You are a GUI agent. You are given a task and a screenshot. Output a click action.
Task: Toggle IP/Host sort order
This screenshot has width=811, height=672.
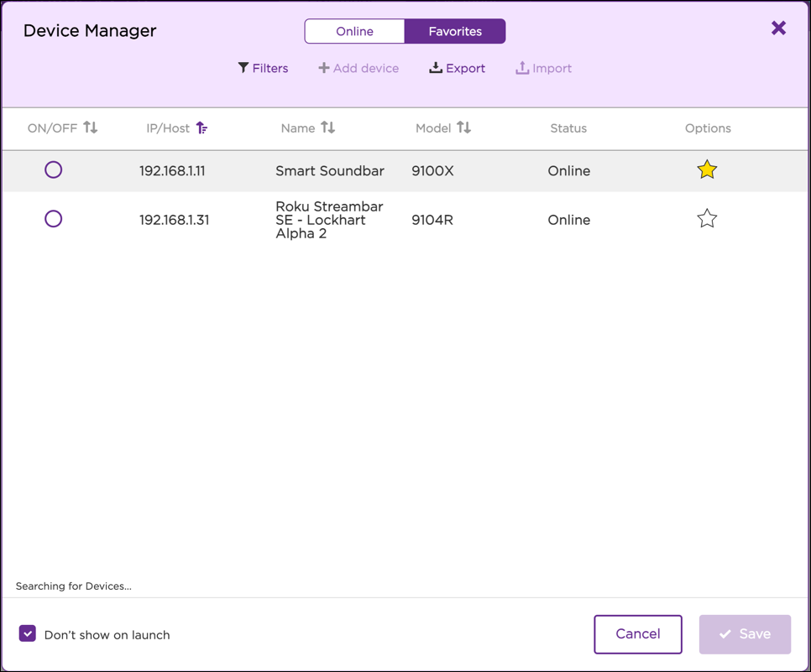click(x=201, y=128)
